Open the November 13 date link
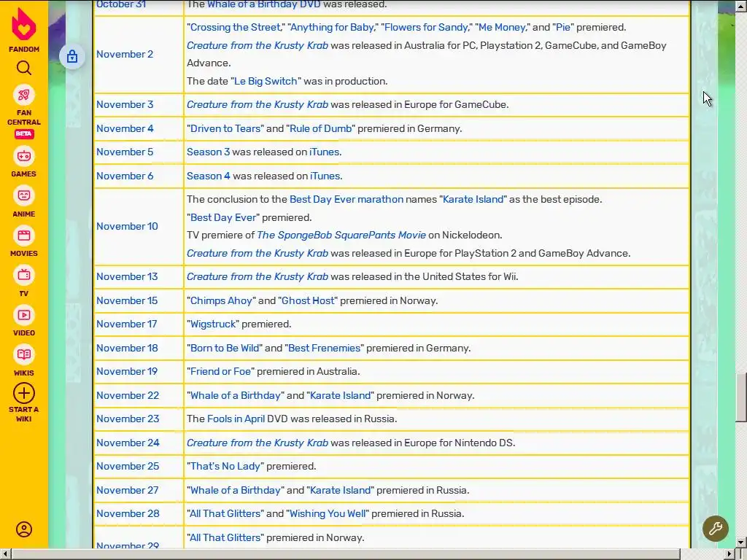747x560 pixels. click(127, 276)
